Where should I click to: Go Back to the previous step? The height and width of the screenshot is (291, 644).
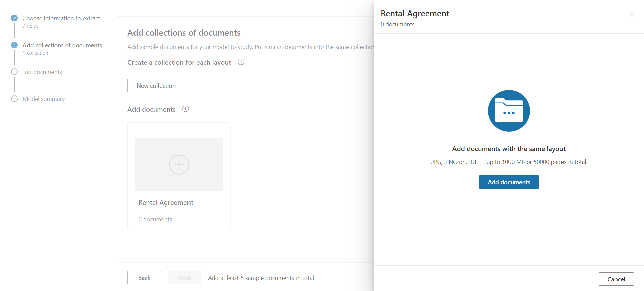pos(144,278)
